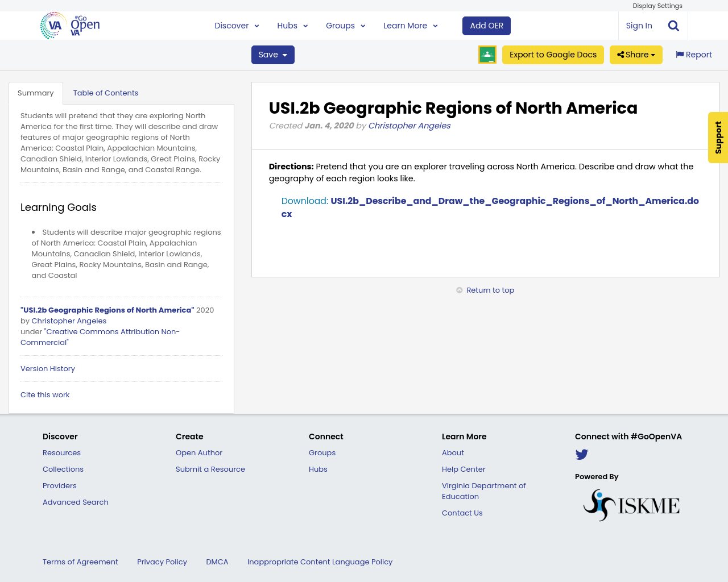
Task: Visit the ISKME website via its logo
Action: [x=631, y=504]
